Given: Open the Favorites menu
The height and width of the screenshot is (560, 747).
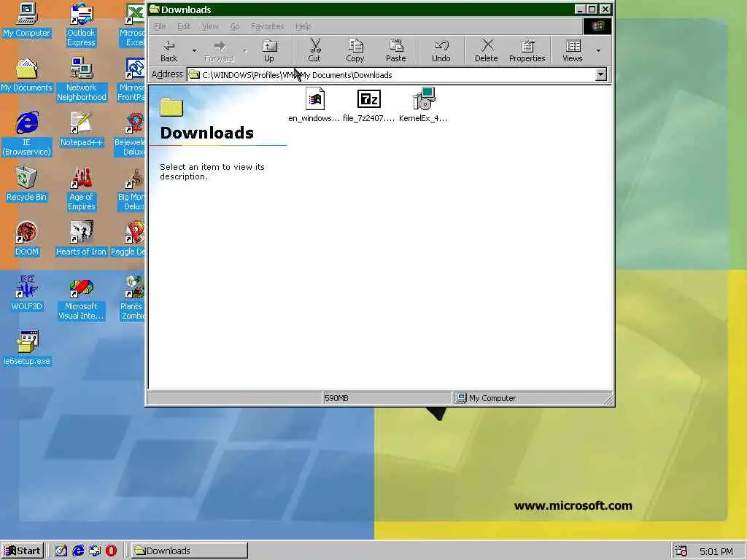Looking at the screenshot, I should click(267, 26).
